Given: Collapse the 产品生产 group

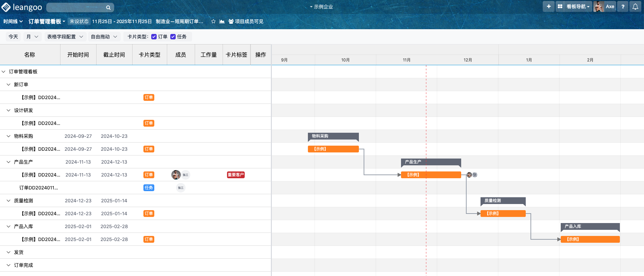Looking at the screenshot, I should click(x=8, y=162).
